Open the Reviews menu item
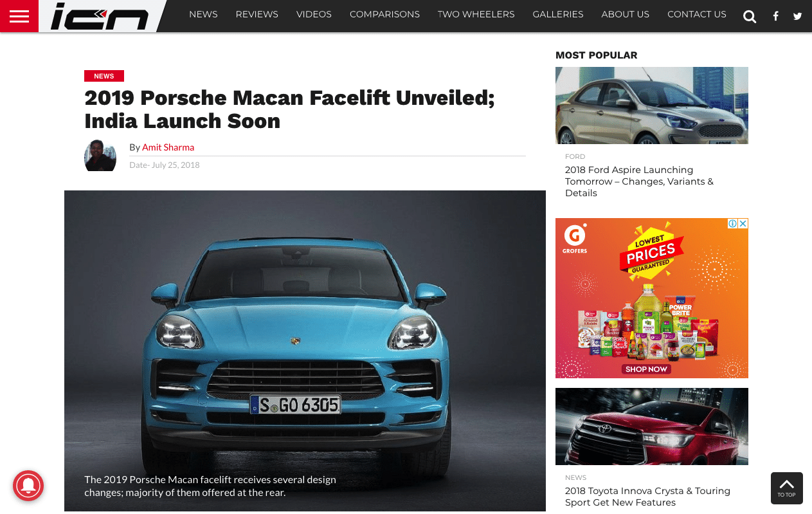Image resolution: width=812 pixels, height=514 pixels. 257,14
